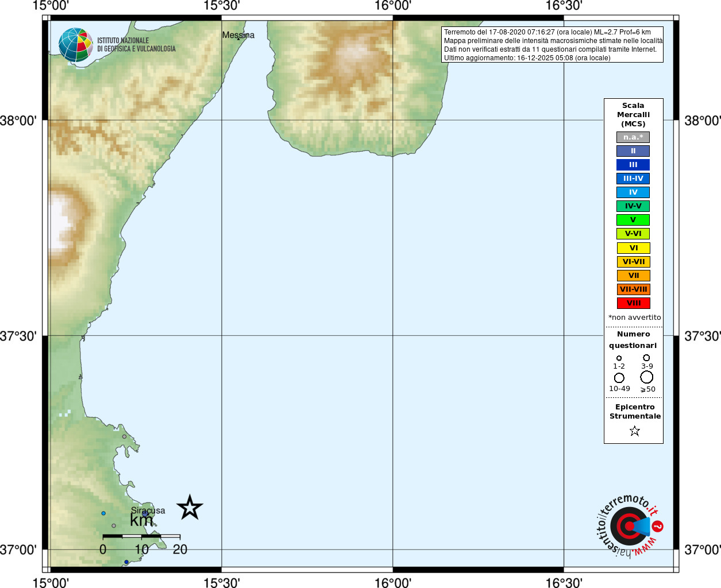The width and height of the screenshot is (721, 588).
Task: Click the epicenter star on the map
Action: tap(190, 508)
